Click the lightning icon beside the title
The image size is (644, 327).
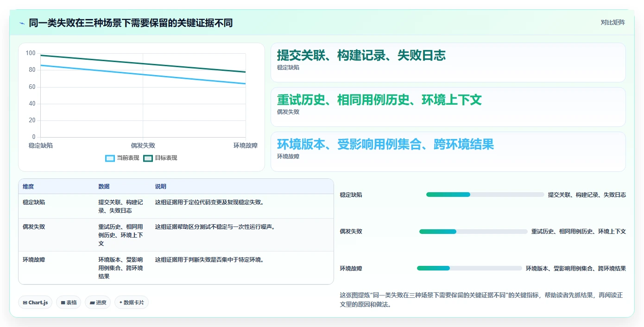pyautogui.click(x=22, y=23)
